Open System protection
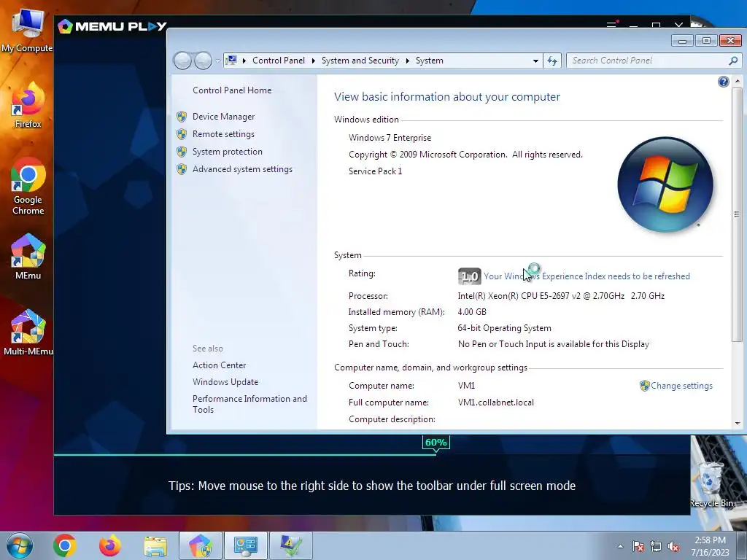Screen dimensions: 747x560 pyautogui.click(x=228, y=152)
